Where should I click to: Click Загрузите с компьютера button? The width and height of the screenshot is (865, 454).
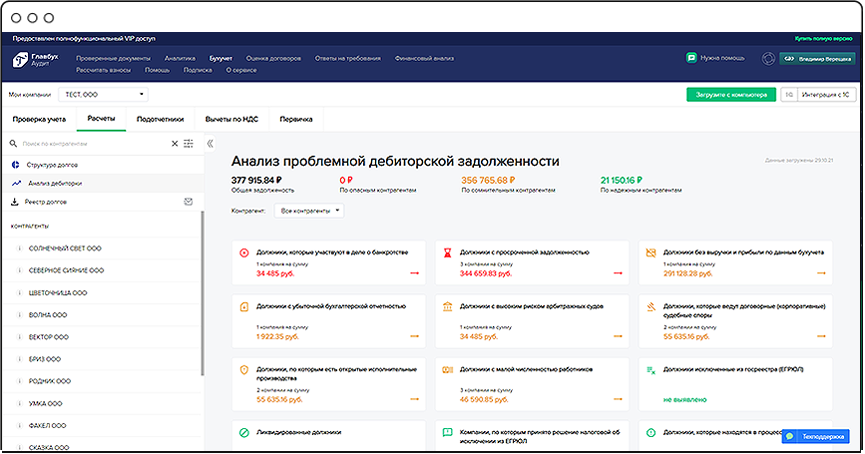pyautogui.click(x=731, y=95)
